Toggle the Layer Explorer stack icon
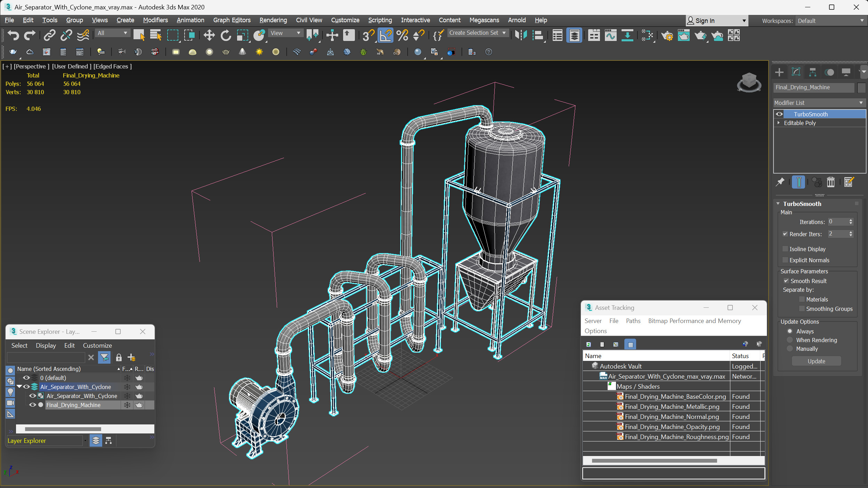This screenshot has width=868, height=488. (x=96, y=441)
